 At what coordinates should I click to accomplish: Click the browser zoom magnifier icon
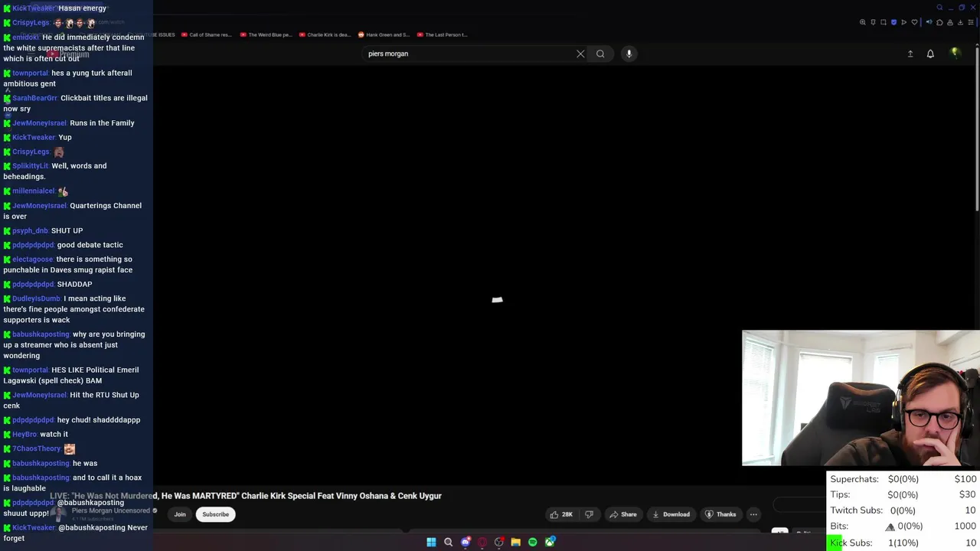pos(863,22)
